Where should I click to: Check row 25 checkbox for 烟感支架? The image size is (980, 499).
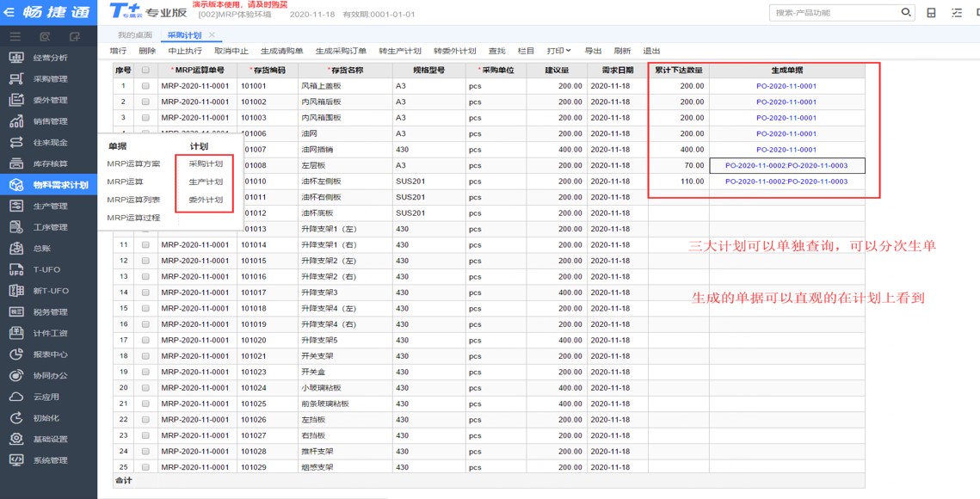145,467
